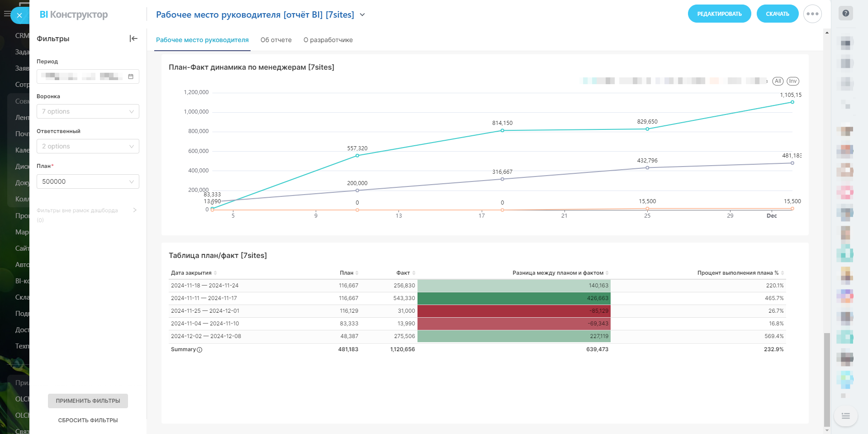868x434 pixels.
Task: Open the help question mark icon
Action: pyautogui.click(x=845, y=13)
